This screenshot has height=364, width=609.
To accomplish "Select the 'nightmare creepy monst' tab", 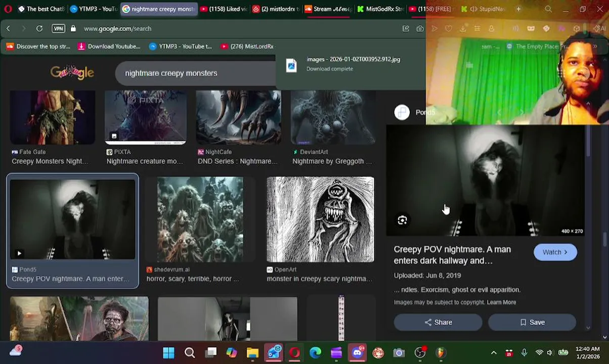I will (x=158, y=9).
